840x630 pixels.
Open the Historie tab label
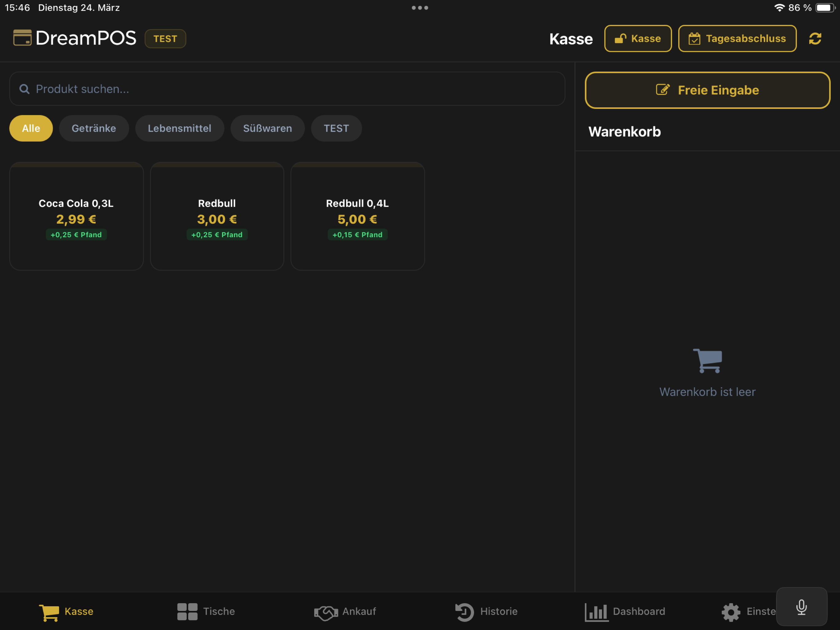click(x=499, y=611)
